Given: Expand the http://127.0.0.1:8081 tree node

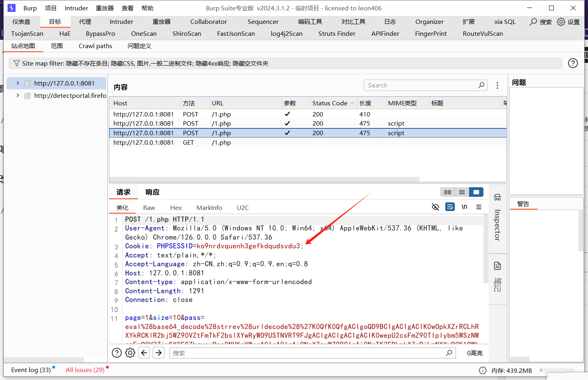Looking at the screenshot, I should 18,83.
